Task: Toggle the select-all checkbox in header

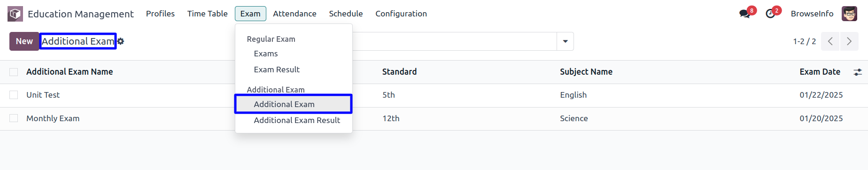Action: (14, 72)
